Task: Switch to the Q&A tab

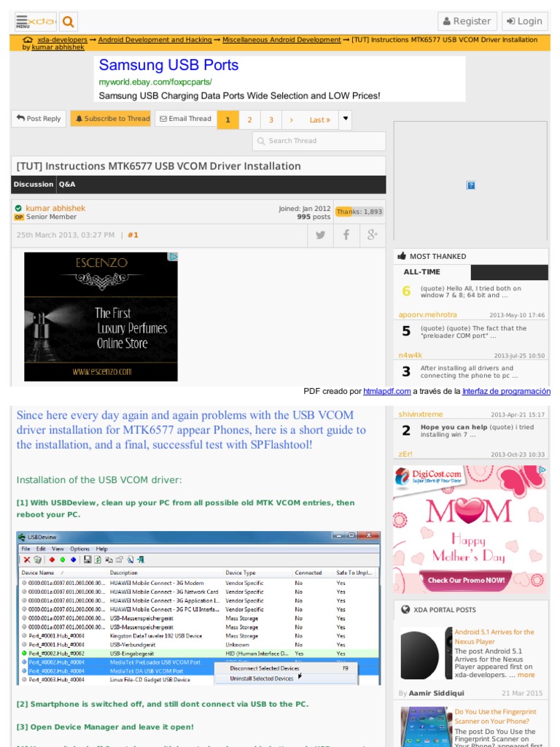Action: pos(67,185)
